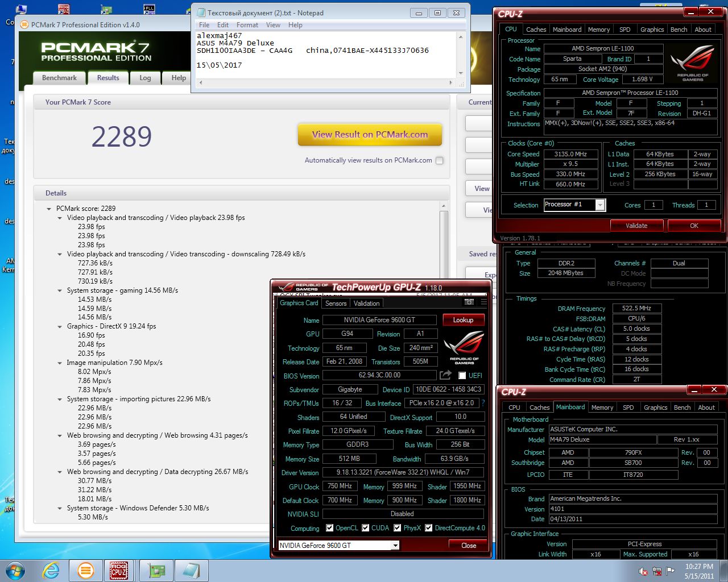
Task: Collapse Web browsing 4.31 pages/s node
Action: coord(60,435)
